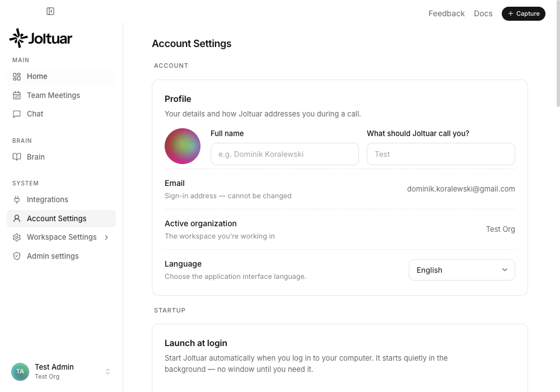Open the Test Admin account switcher
This screenshot has width=560, height=392.
62,372
